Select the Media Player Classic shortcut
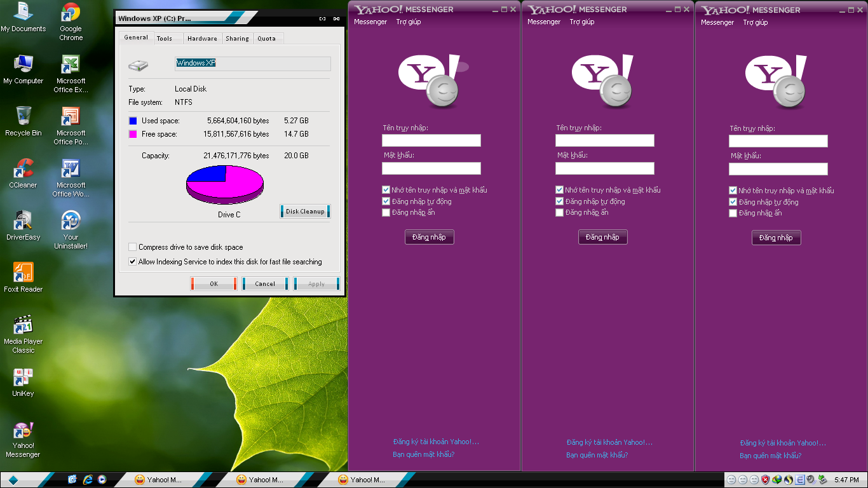Screen dimensions: 868x488 click(x=24, y=334)
